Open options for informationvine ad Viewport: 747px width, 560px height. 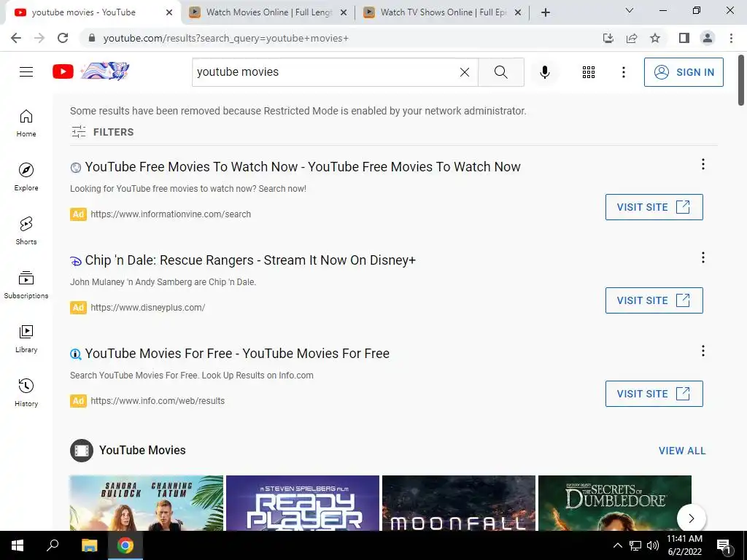(x=703, y=164)
